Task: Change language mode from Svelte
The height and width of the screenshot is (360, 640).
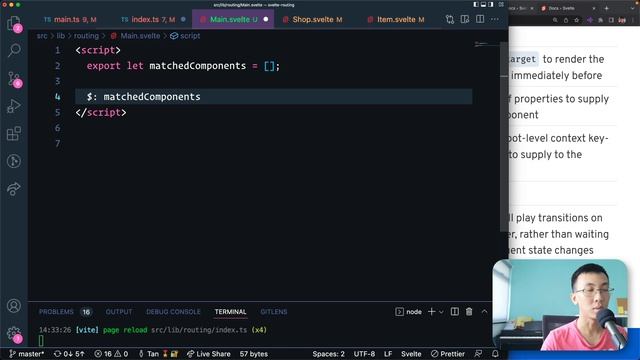Action: [411, 354]
